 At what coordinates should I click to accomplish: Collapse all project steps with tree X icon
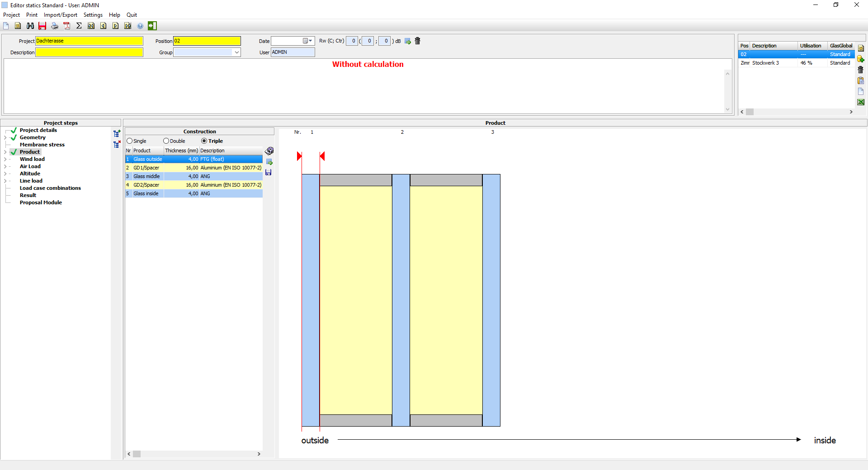tap(117, 145)
